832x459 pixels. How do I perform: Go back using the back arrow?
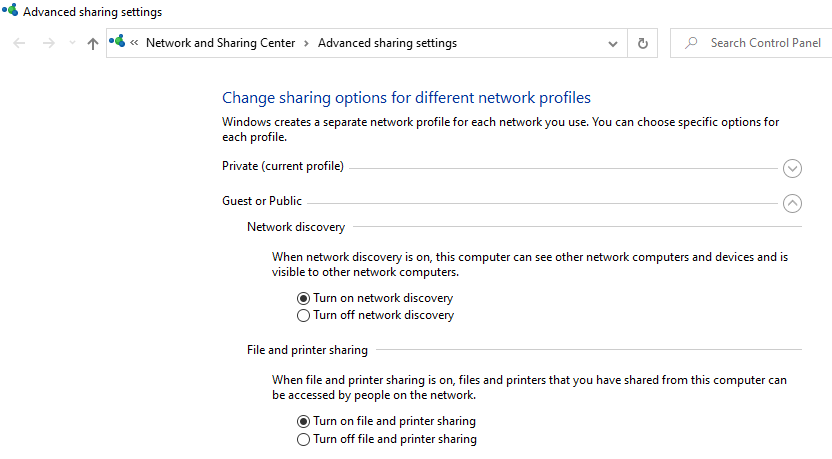pos(19,44)
